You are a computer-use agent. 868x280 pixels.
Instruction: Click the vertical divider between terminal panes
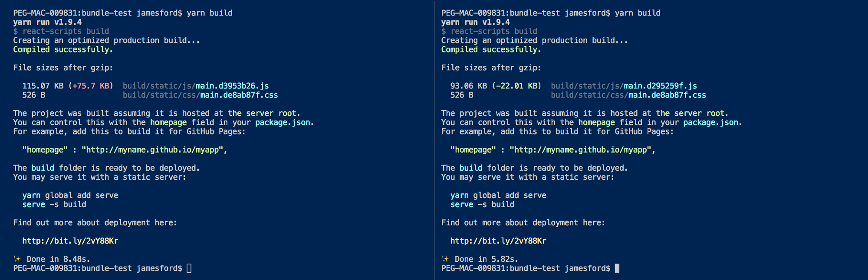pyautogui.click(x=434, y=140)
